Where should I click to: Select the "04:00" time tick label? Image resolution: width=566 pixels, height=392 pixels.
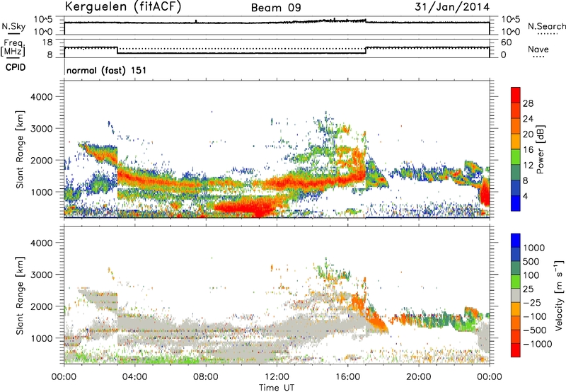point(134,377)
